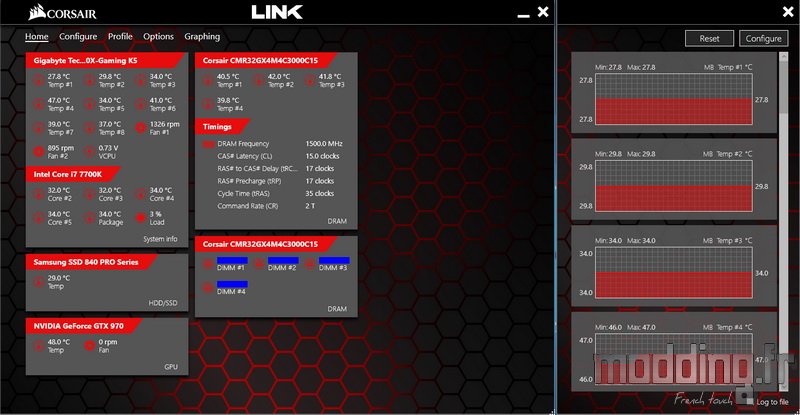Screen dimensions: 800x415
Task: Click motherboard Temp #1 sensor icon
Action: coord(38,80)
